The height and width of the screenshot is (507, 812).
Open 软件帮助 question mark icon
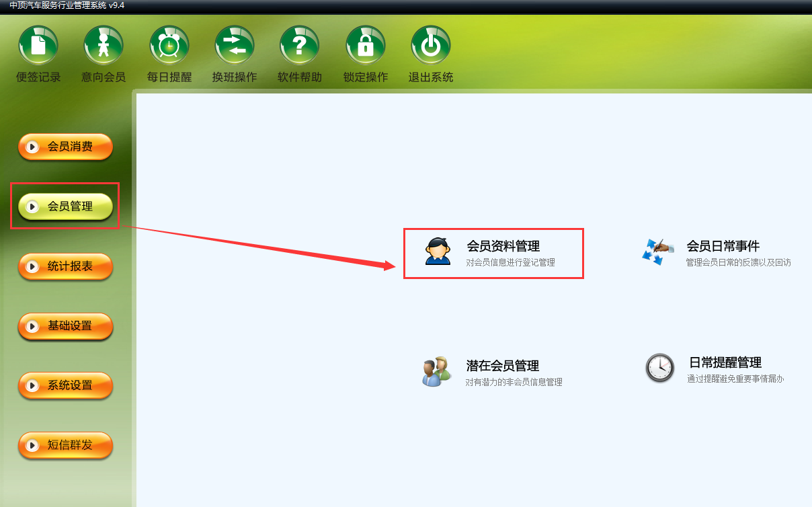300,45
